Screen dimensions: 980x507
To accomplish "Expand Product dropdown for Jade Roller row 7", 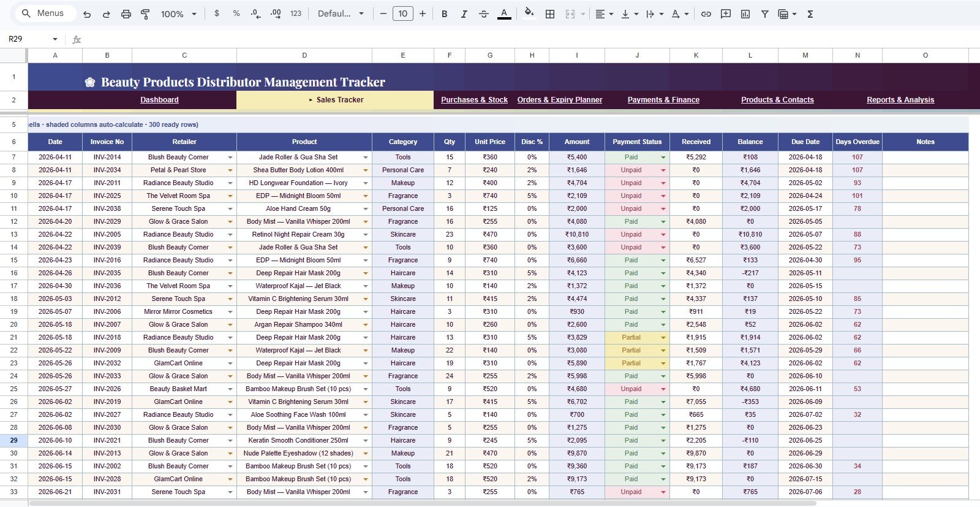I will click(366, 158).
